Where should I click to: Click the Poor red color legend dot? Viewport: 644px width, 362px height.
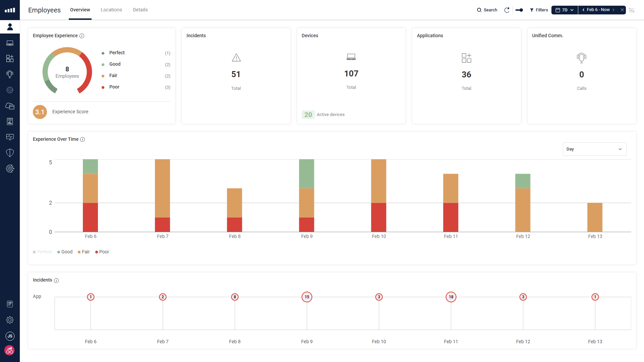tap(103, 87)
